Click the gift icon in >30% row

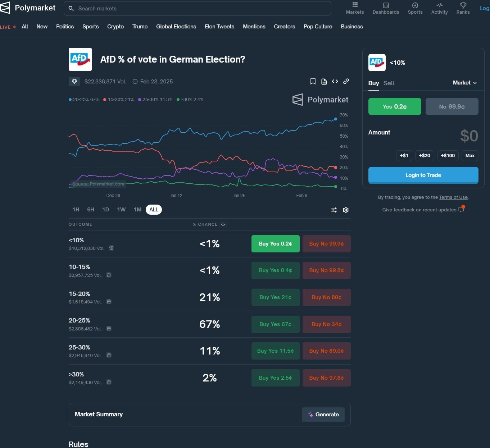pyautogui.click(x=109, y=382)
